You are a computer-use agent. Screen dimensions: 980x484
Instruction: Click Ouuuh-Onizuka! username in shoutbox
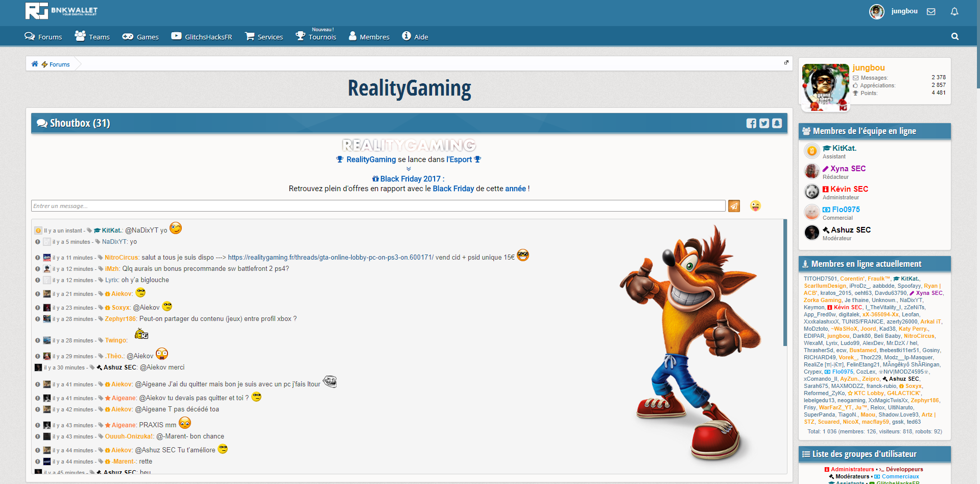tap(129, 436)
